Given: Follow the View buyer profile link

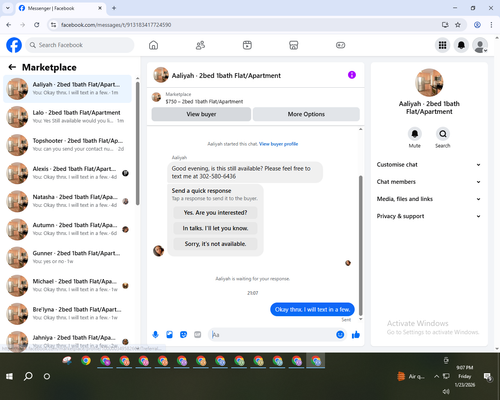Looking at the screenshot, I should tap(278, 144).
